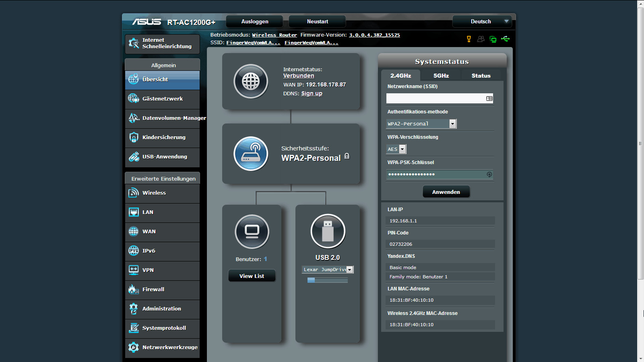Follow the DDNS Sign up link
The width and height of the screenshot is (644, 362).
[x=312, y=94]
